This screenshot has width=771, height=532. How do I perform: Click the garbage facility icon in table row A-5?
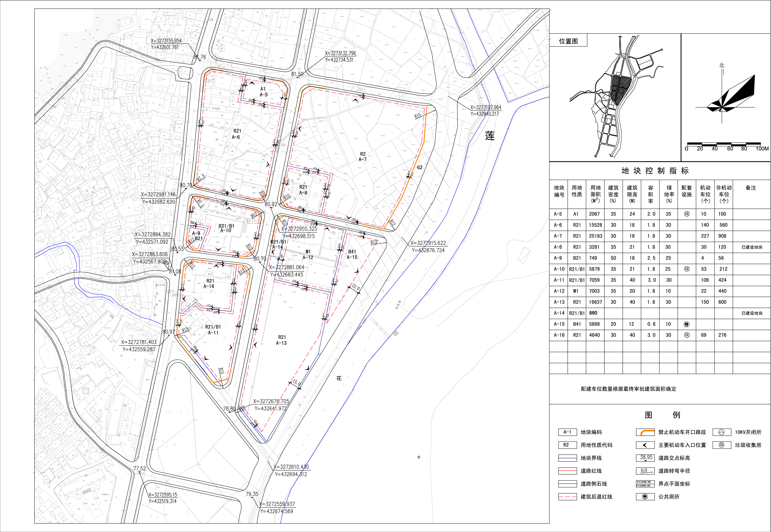687,214
